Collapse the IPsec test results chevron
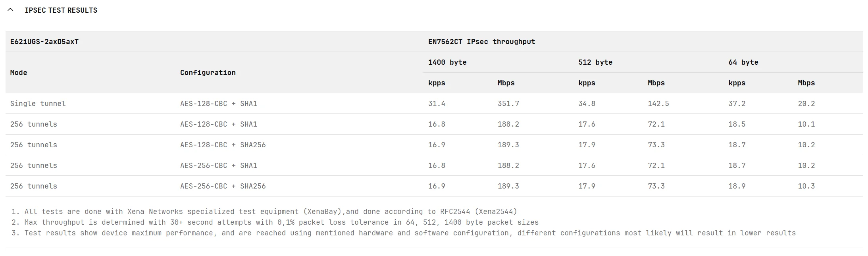The height and width of the screenshot is (256, 868). (11, 10)
